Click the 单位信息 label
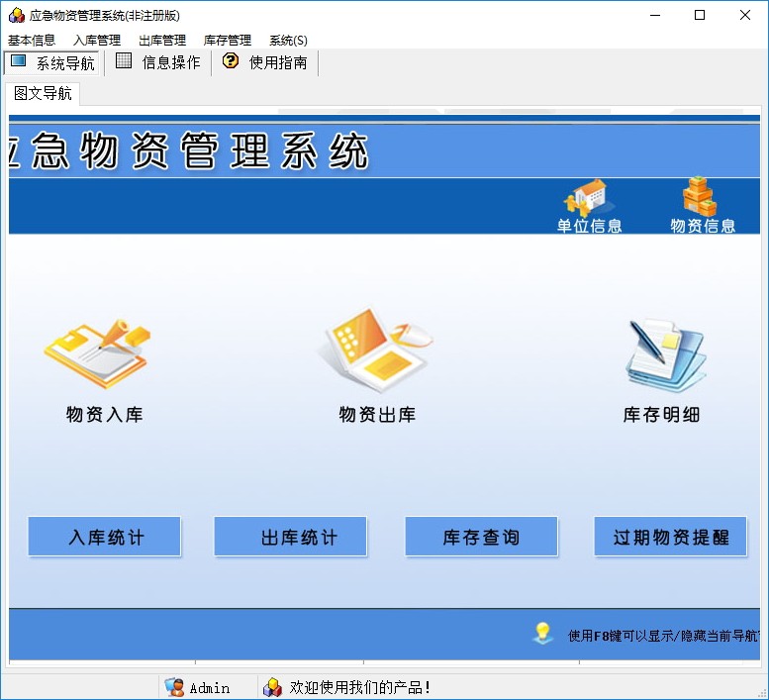 point(590,226)
